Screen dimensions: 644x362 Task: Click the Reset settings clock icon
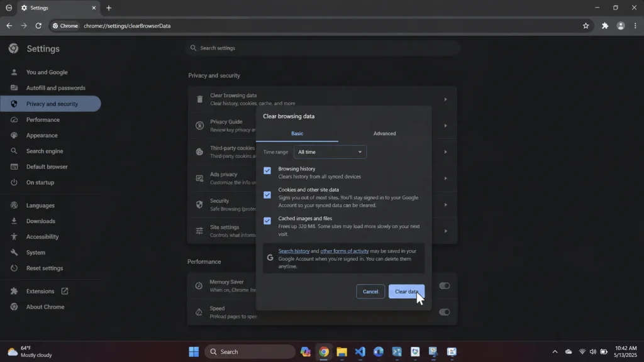[x=14, y=268]
